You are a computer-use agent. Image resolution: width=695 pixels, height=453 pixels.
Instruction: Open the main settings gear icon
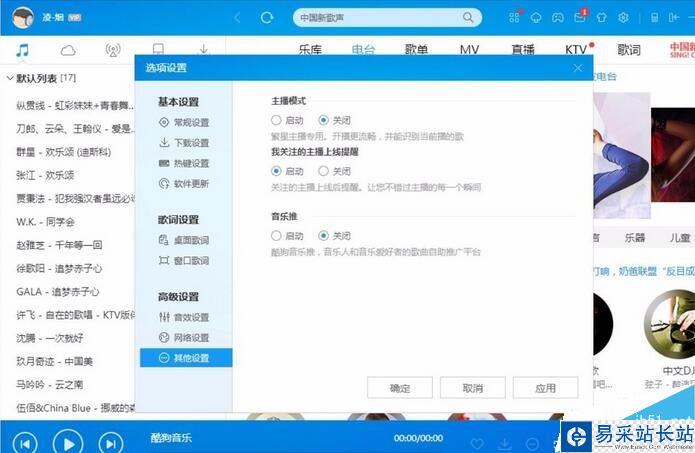[x=623, y=18]
